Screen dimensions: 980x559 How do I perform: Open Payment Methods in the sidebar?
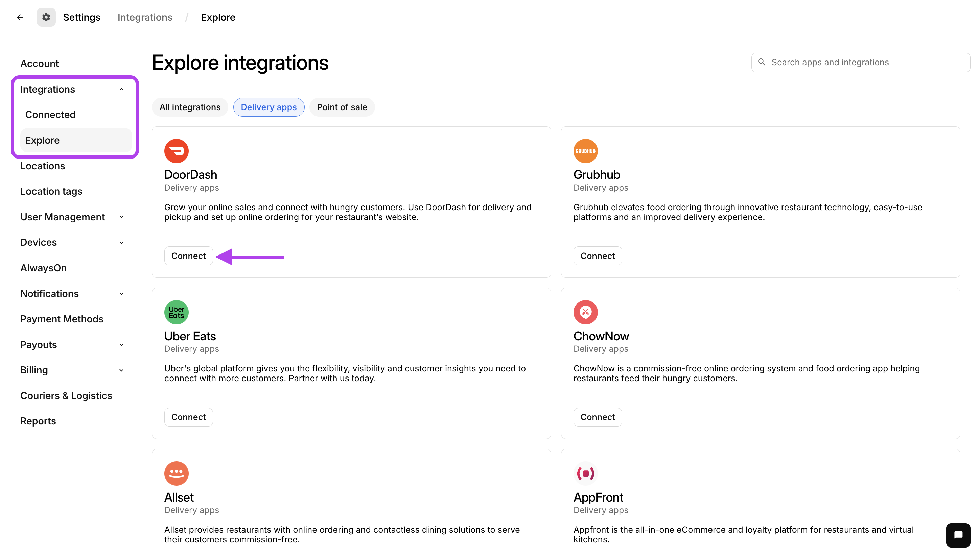click(x=62, y=319)
